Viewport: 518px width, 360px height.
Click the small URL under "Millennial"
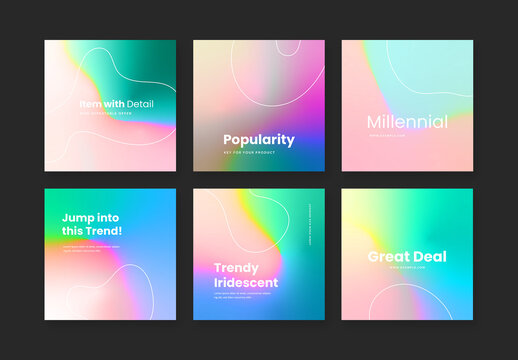[x=387, y=135]
